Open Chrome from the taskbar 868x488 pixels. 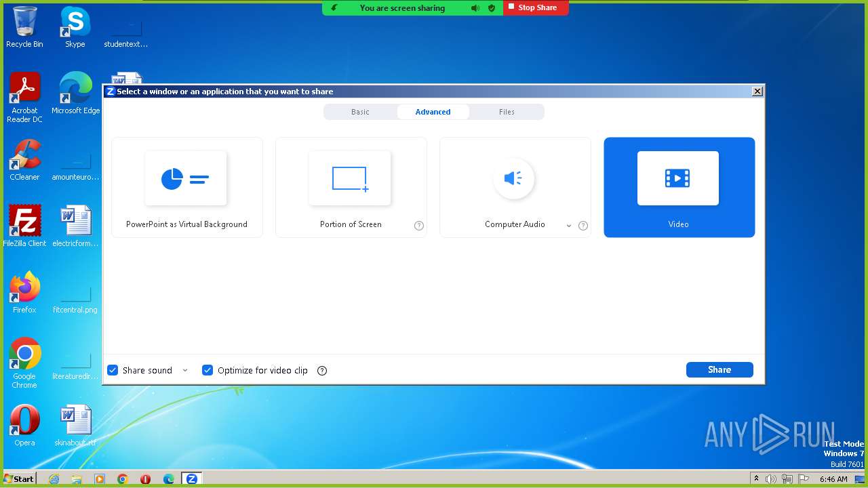pos(123,479)
